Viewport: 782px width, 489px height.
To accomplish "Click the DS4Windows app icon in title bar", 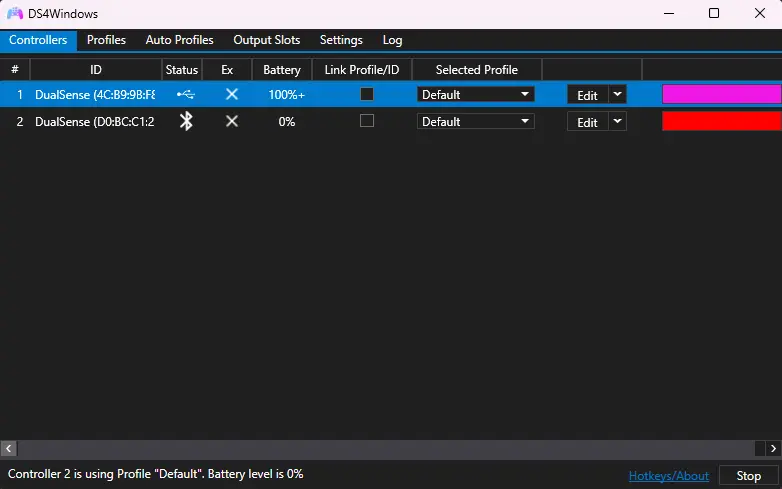I will pyautogui.click(x=14, y=13).
